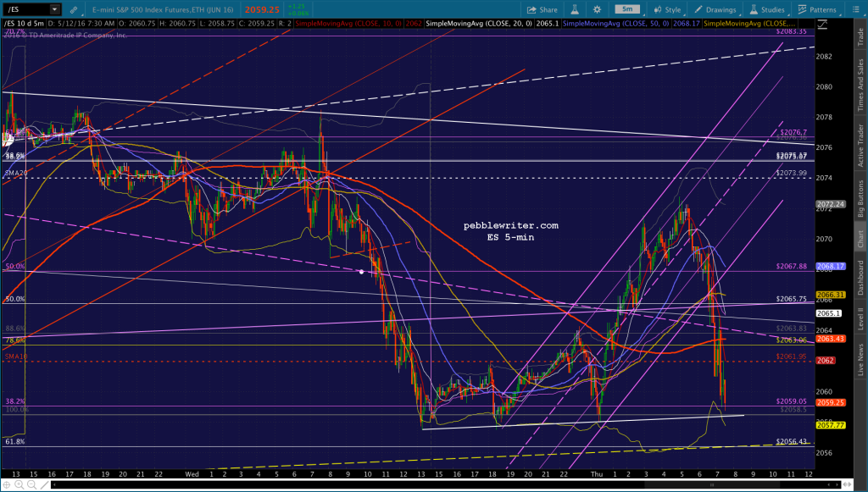
Task: Click the /ES 10 d 5m chart label
Action: coord(24,24)
